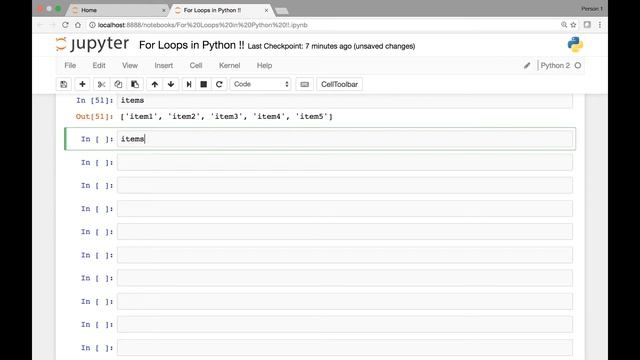This screenshot has height=360, width=640.
Task: Select the For Loops in Python tab
Action: pos(220,10)
